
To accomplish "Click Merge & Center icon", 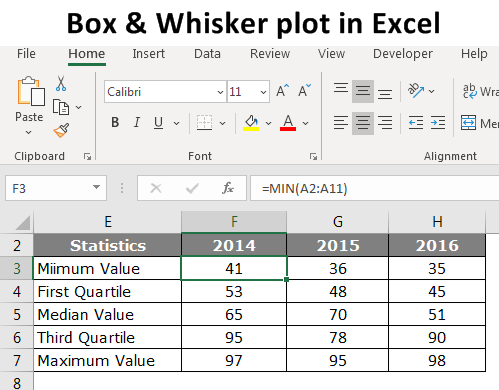I will 468,123.
